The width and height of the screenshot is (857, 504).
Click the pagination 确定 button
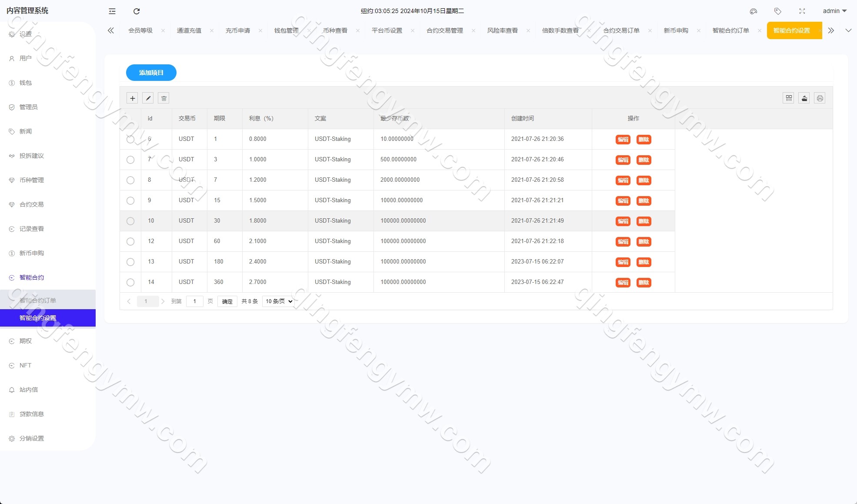[227, 301]
